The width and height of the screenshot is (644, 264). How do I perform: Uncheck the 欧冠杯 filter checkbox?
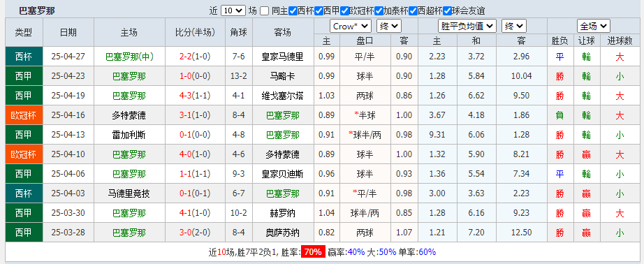(x=345, y=11)
